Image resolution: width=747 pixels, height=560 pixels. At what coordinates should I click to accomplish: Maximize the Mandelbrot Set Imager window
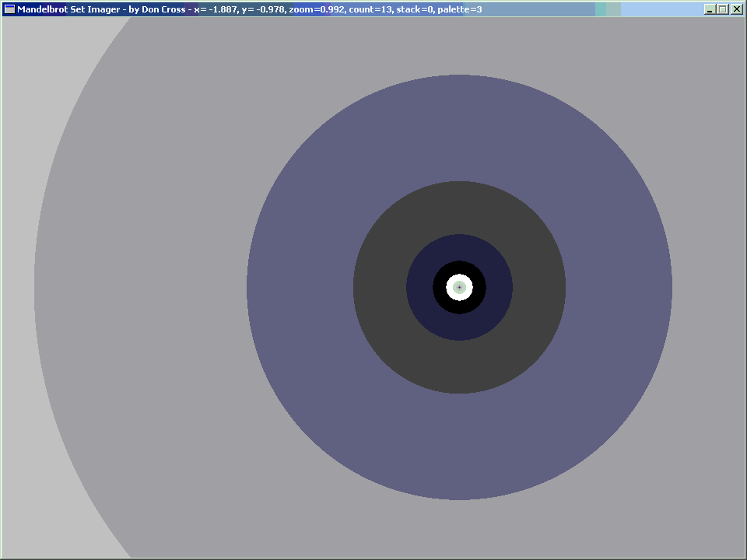point(722,9)
